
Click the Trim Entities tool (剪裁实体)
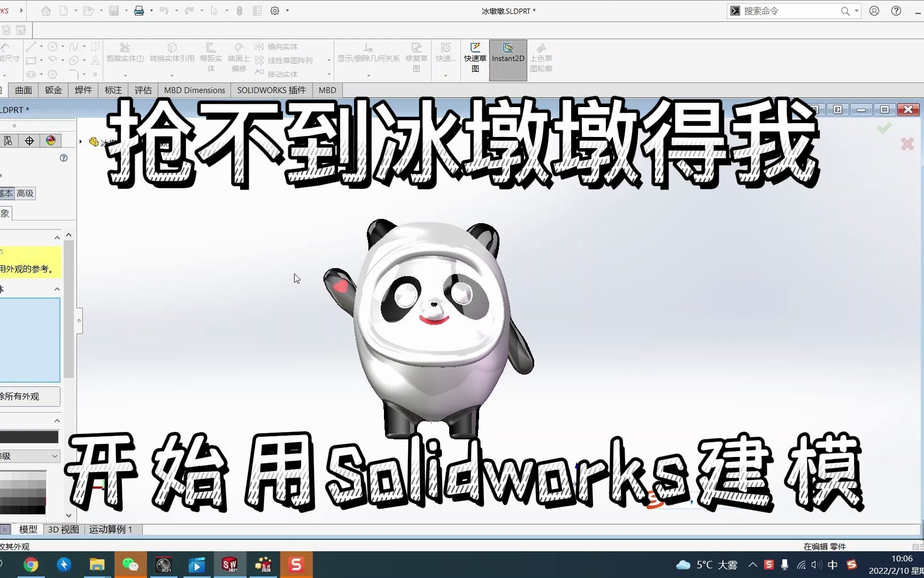pos(125,53)
